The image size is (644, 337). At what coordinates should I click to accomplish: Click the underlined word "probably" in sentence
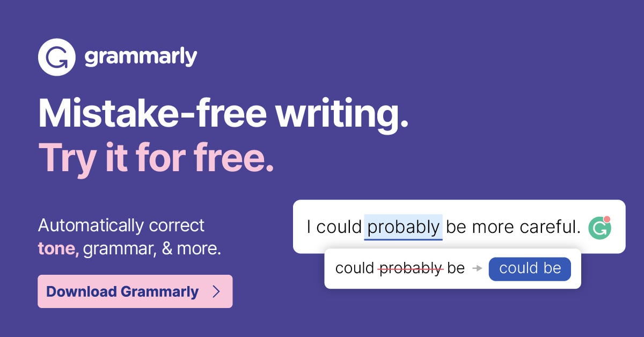(403, 227)
